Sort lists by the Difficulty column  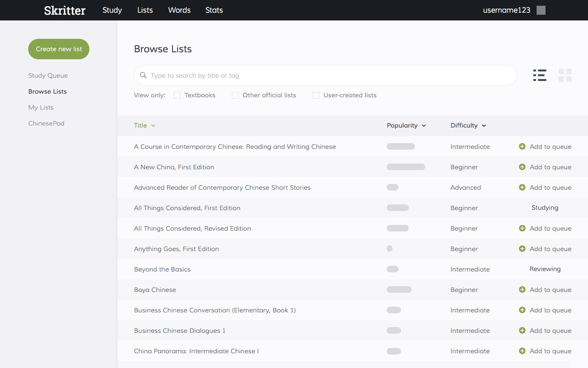point(468,126)
